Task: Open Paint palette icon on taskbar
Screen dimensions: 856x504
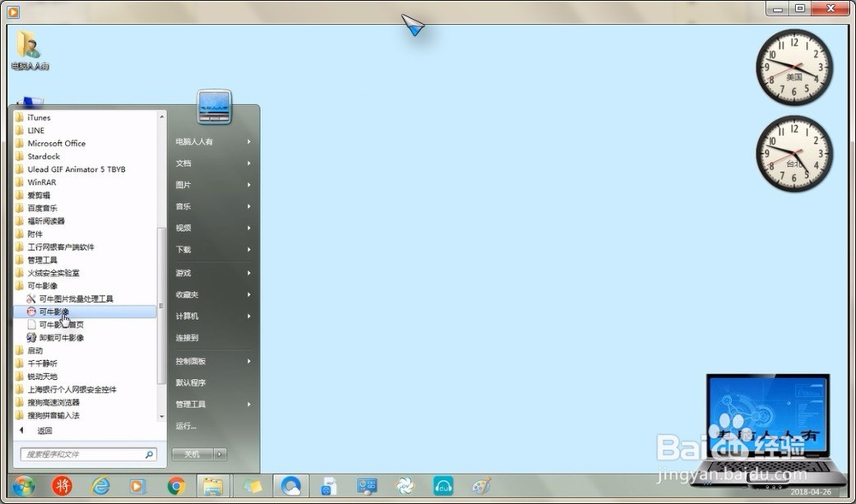Action: 481,485
